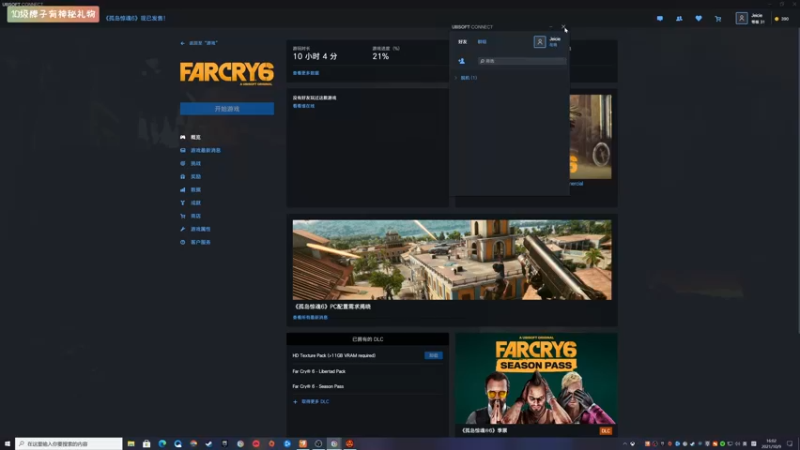Select the game properties sidebar item
This screenshot has width=800, height=450.
pos(201,229)
